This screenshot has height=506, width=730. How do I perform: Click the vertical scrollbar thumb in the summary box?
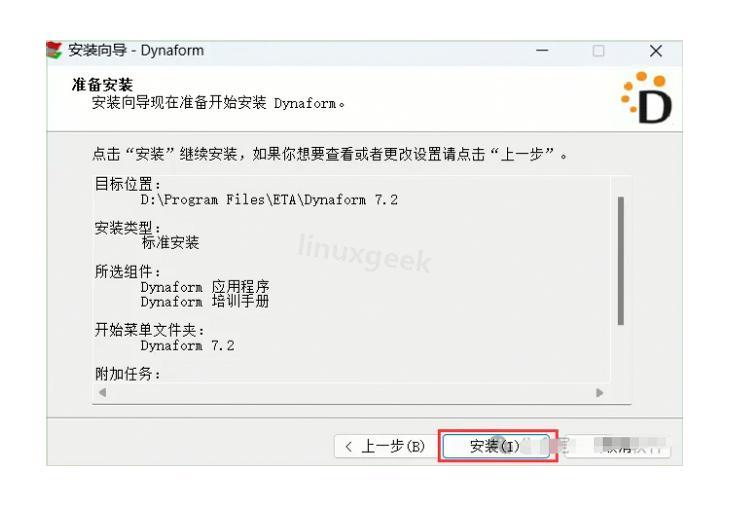pos(621,261)
